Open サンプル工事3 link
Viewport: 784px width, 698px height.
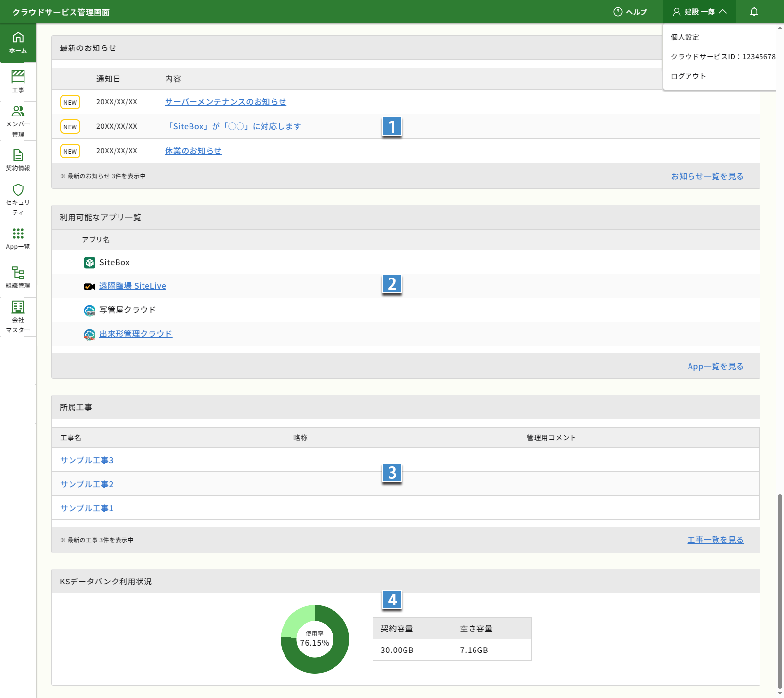[87, 460]
